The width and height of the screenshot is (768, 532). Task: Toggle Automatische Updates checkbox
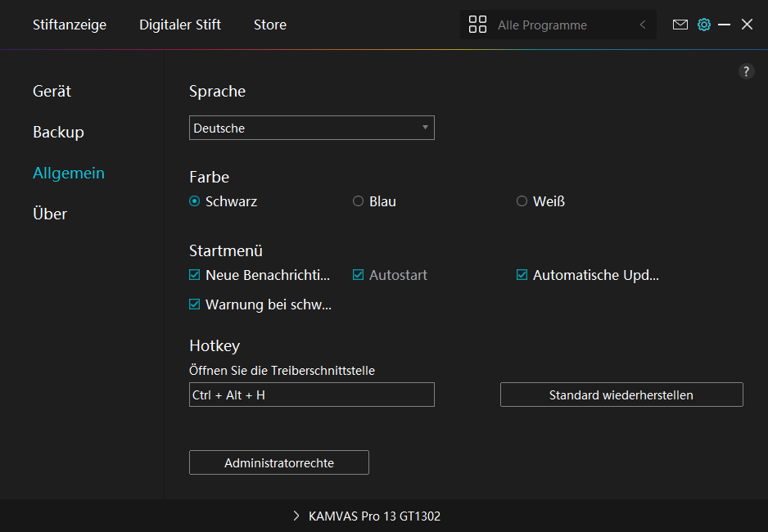[522, 275]
